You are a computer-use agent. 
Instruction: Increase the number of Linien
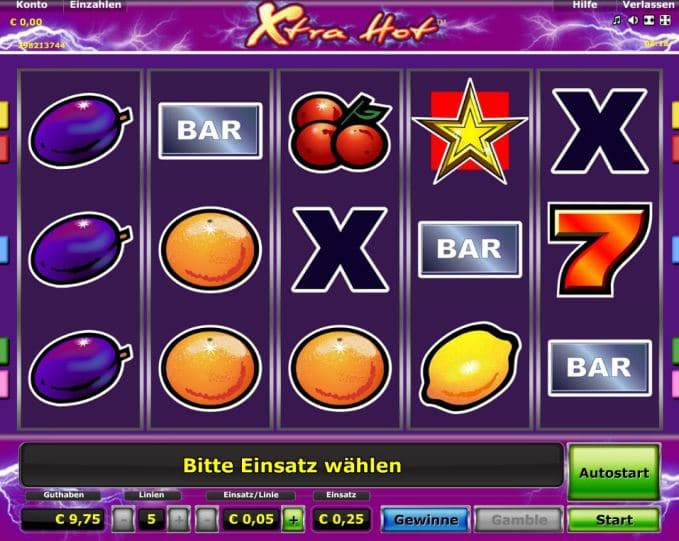179,519
